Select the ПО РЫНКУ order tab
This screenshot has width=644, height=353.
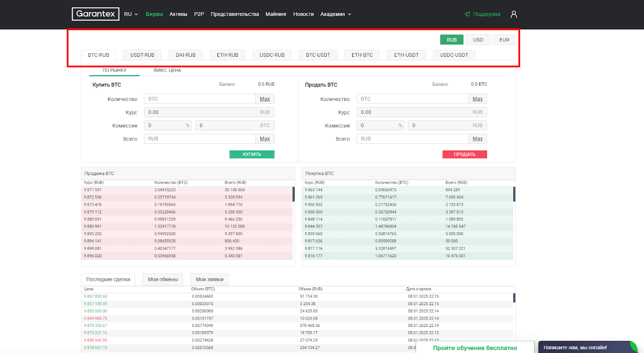click(114, 70)
